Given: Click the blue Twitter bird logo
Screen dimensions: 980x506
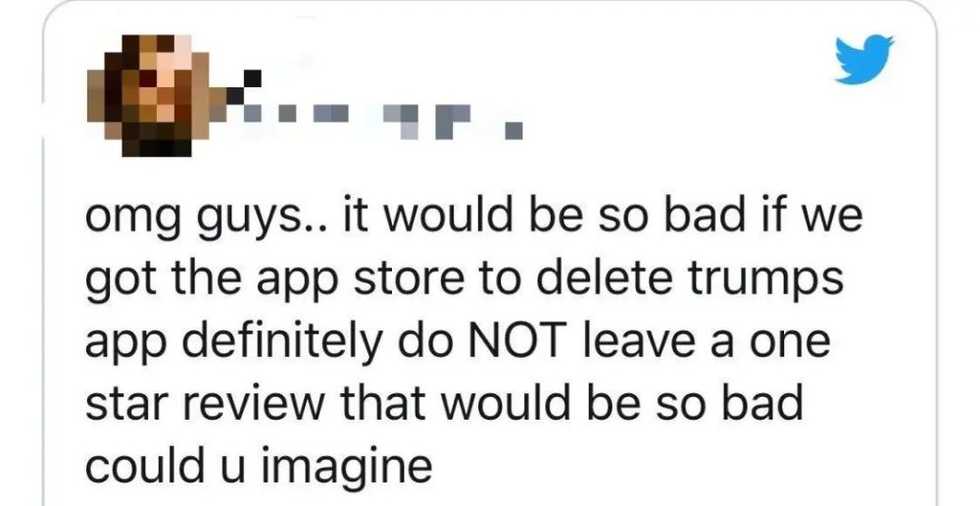Looking at the screenshot, I should 865,59.
